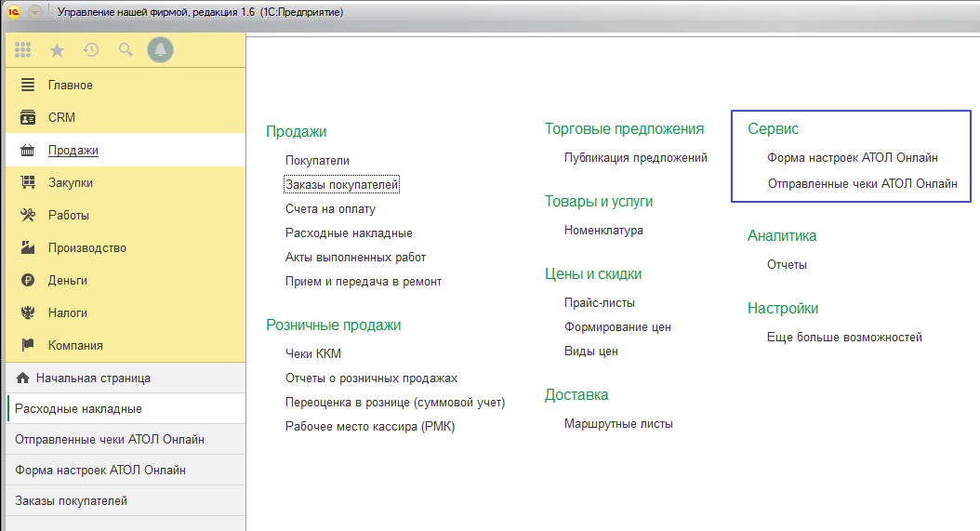
Task: Click the Работы tools icon
Action: 28,215
